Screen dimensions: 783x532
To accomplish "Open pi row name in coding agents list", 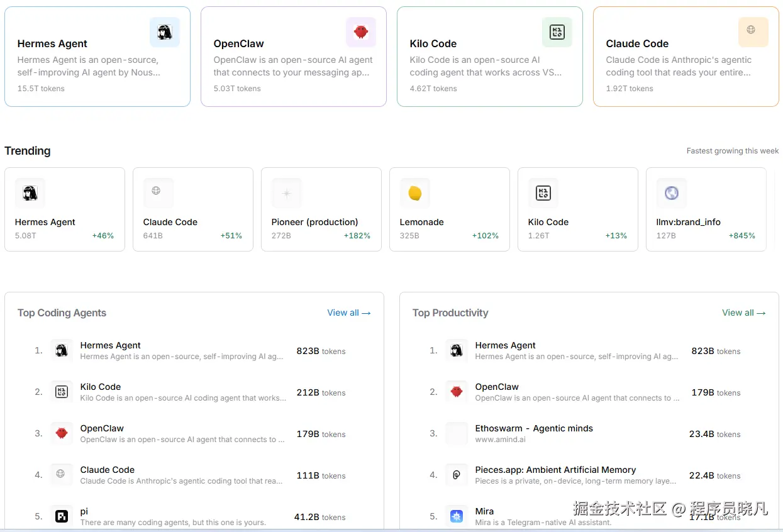I will coord(84,511).
